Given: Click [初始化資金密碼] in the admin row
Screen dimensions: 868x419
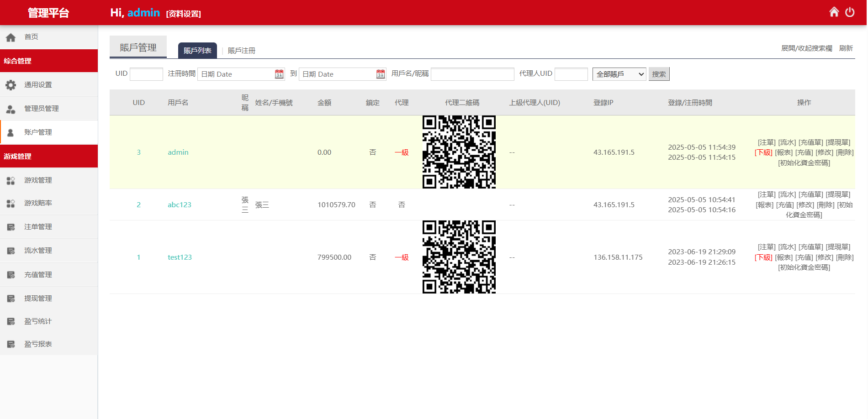Looking at the screenshot, I should (804, 163).
